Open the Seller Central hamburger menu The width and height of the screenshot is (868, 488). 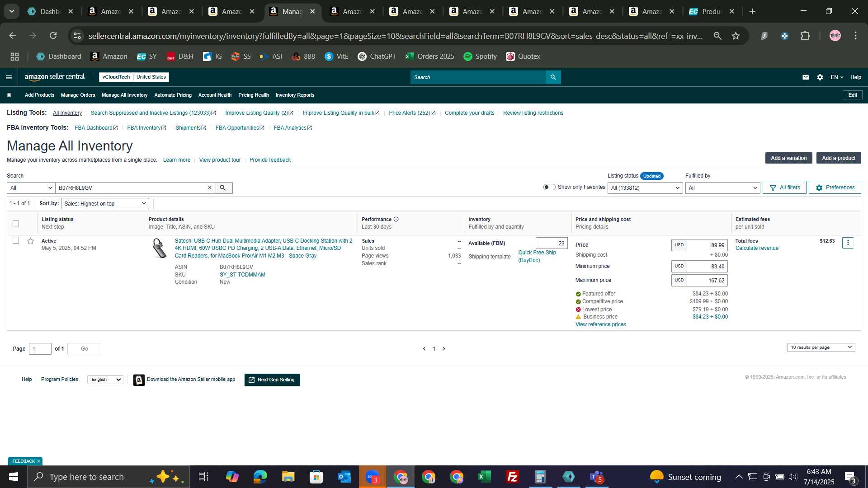(9, 77)
